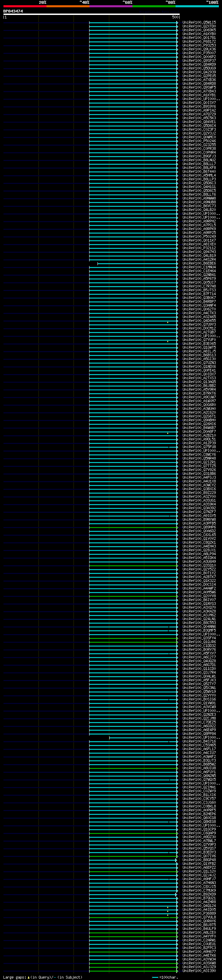Open hit UniRef100_Q5W1I5
Image resolution: width=222 pixels, height=980 pixels.
199,23
